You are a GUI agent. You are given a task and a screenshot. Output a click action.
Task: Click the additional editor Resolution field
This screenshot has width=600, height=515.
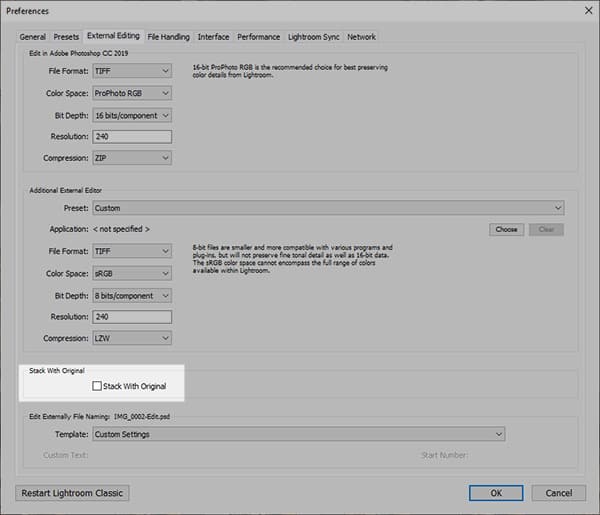(132, 317)
